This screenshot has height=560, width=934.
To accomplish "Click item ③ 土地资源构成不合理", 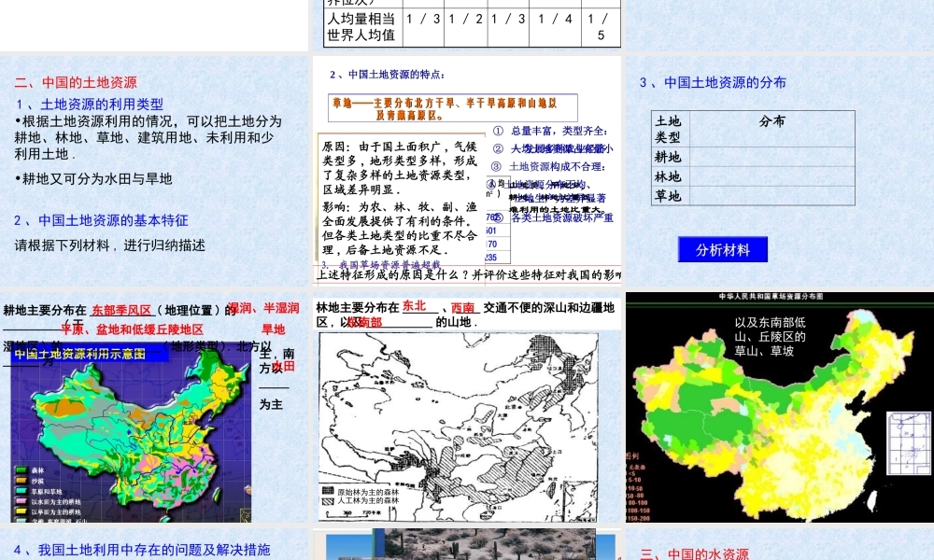I will pyautogui.click(x=548, y=167).
